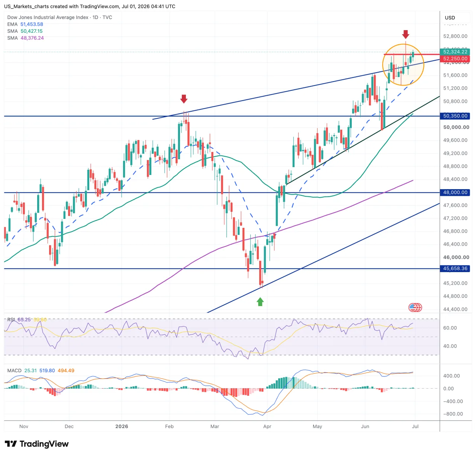
Task: Click the 45,200.00 price axis value
Action: click(455, 283)
